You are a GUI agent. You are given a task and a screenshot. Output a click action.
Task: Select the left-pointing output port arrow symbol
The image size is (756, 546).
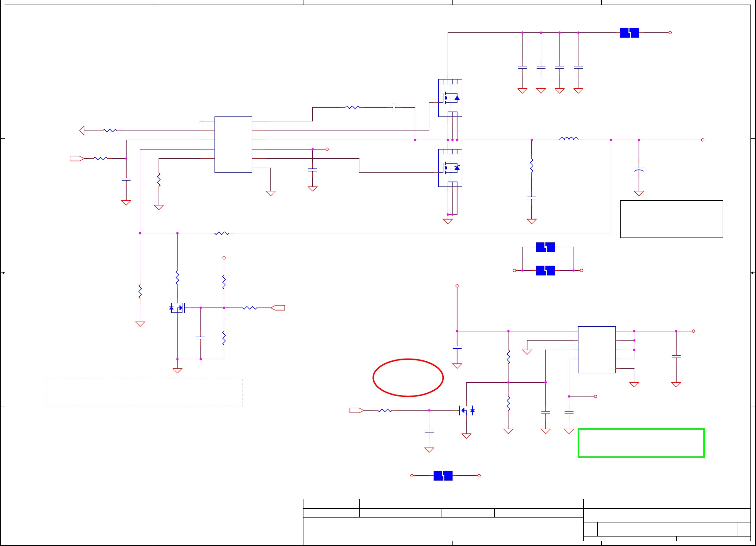click(x=82, y=131)
